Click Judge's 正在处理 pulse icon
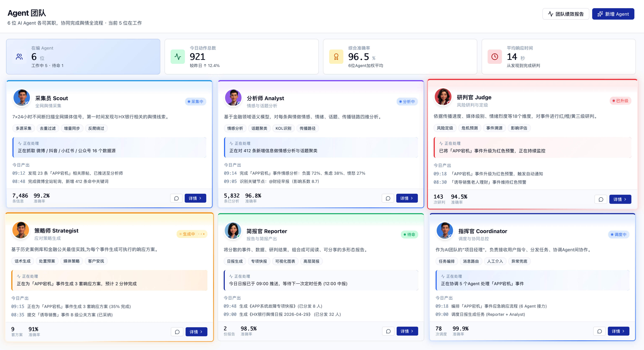The width and height of the screenshot is (644, 350). (x=441, y=143)
